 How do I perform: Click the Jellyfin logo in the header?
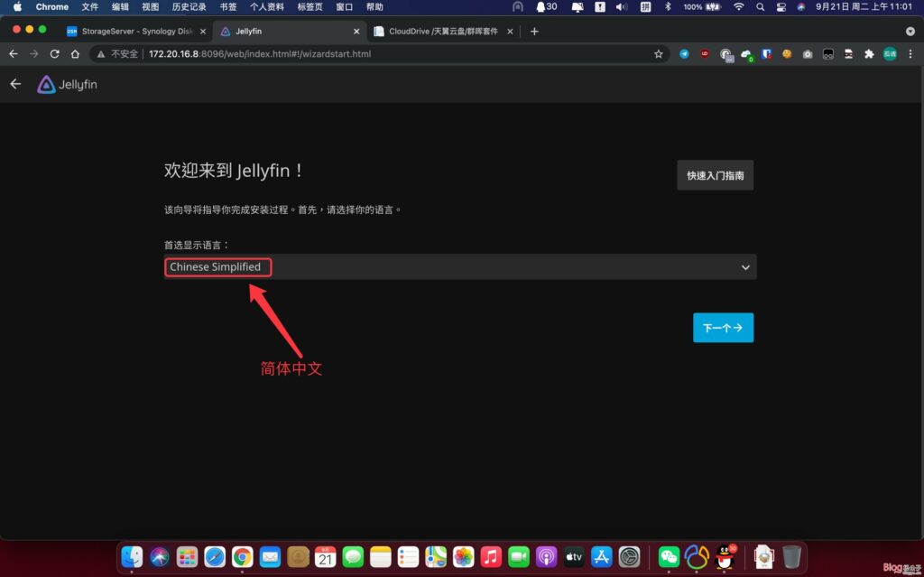pyautogui.click(x=67, y=84)
